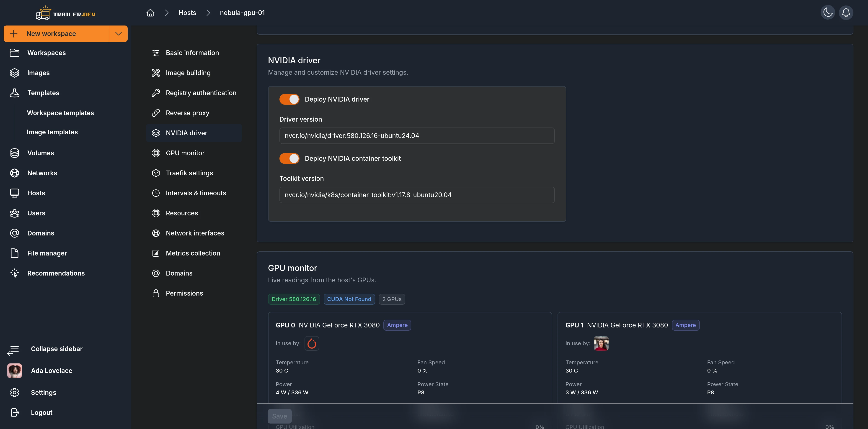Image resolution: width=868 pixels, height=429 pixels.
Task: Edit the Toolkit version input field
Action: pos(417,195)
